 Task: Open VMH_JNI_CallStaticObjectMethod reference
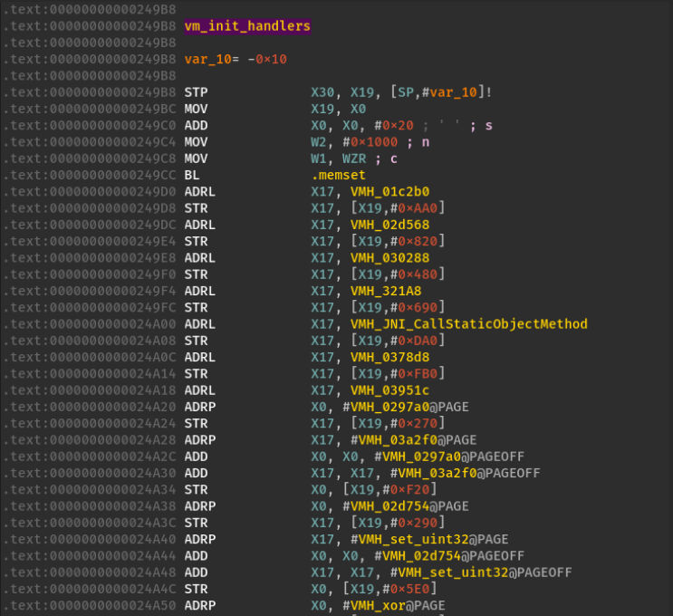pyautogui.click(x=469, y=324)
